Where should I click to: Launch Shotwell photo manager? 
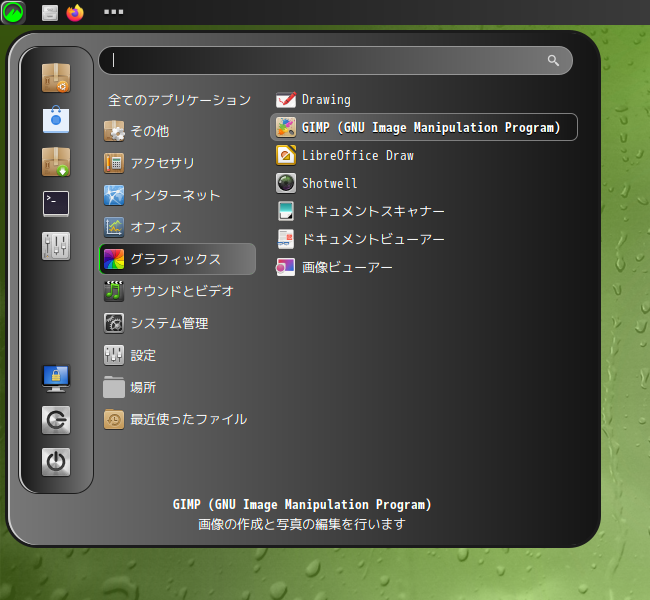tap(424, 183)
